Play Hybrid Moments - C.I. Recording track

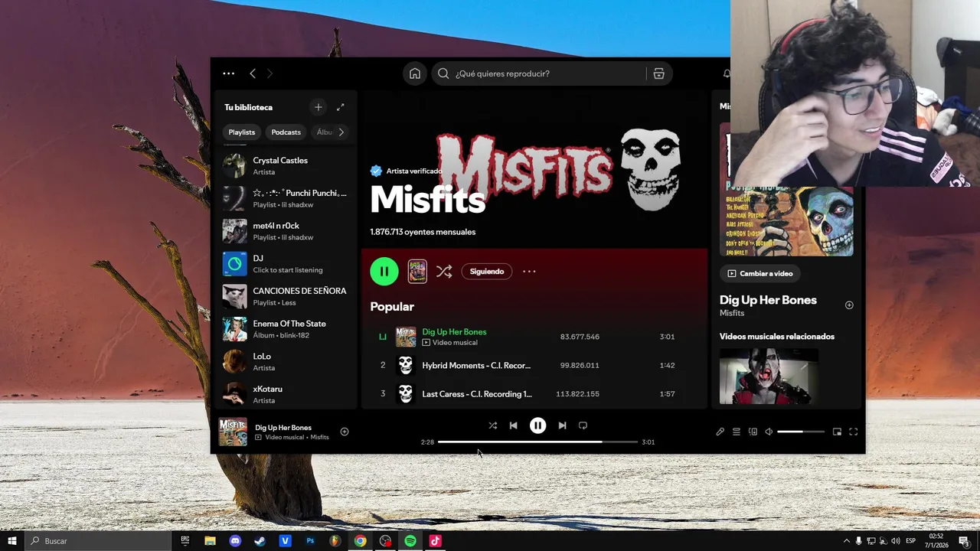pos(534,365)
